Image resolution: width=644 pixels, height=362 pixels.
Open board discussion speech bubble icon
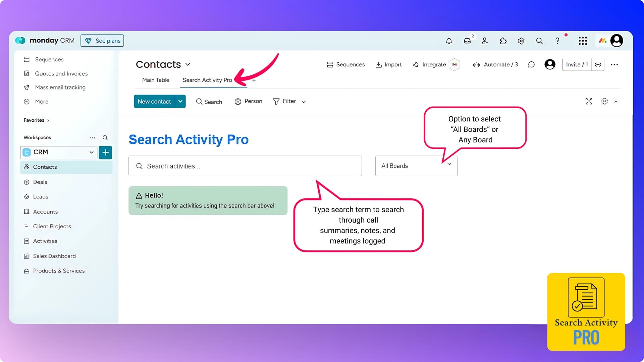[x=531, y=64]
